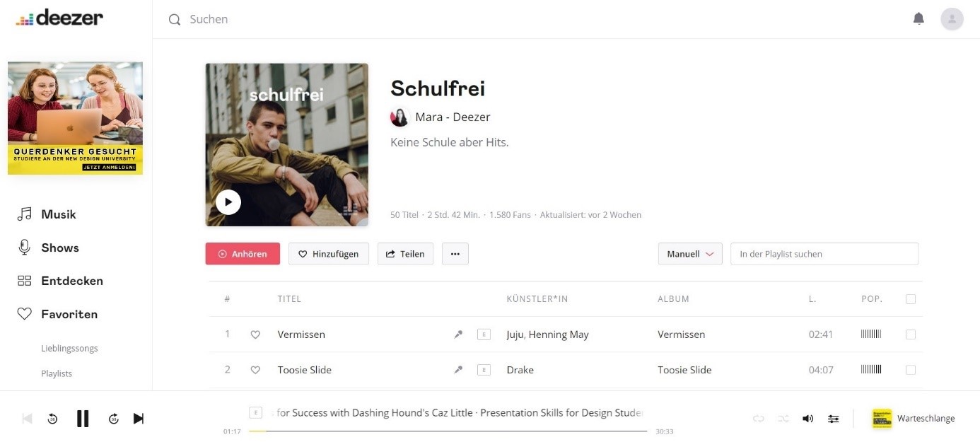Viewport: 980px width, 442px height.
Task: Open the notifications bell
Action: click(x=918, y=19)
